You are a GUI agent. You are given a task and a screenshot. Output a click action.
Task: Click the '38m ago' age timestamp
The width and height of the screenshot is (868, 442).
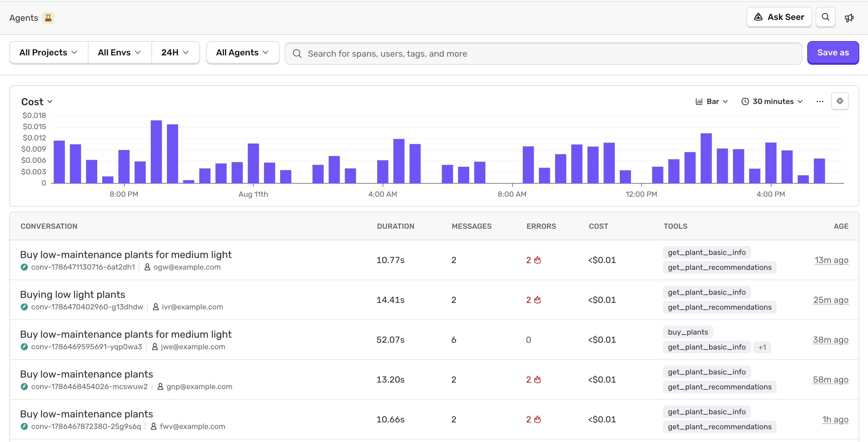(x=830, y=340)
